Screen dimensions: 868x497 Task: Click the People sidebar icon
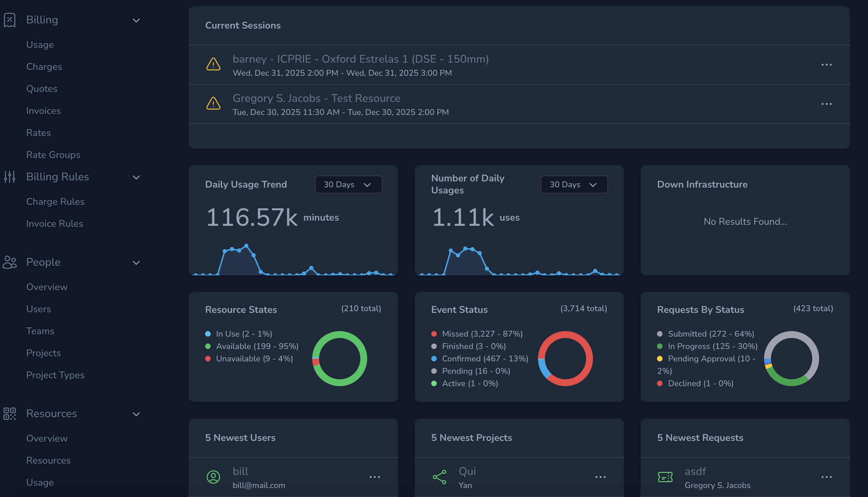pos(9,262)
